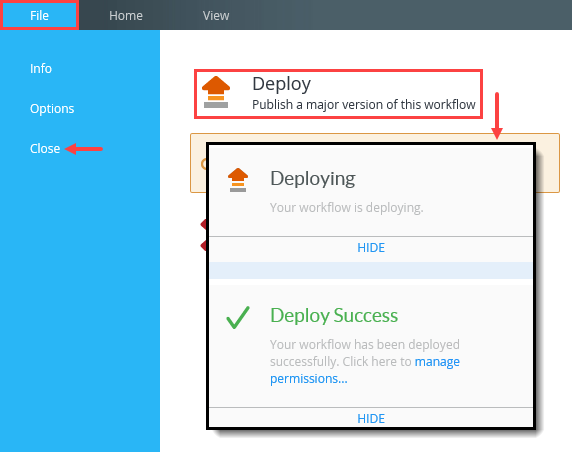Hide the Deploy Success notification

coord(371,418)
